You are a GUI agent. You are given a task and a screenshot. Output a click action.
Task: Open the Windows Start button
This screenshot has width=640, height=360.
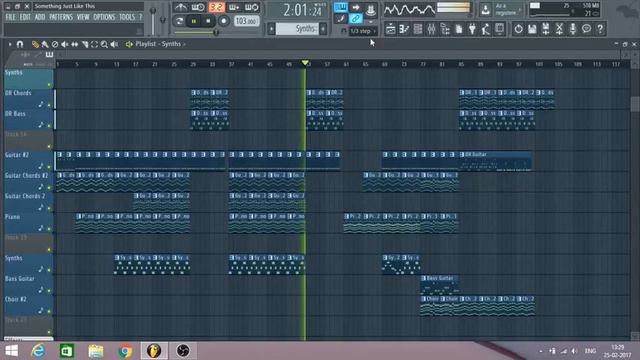[11, 351]
